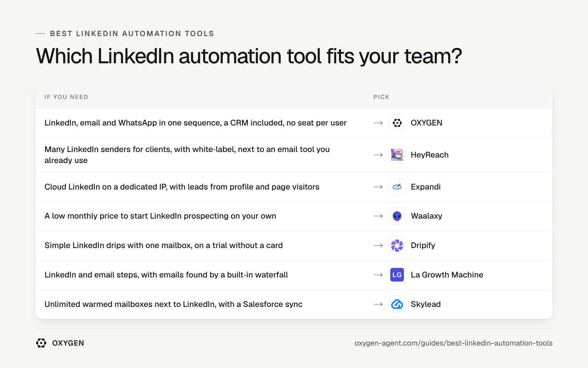Click the Skylead cloud logo icon
This screenshot has width=588, height=368.
pyautogui.click(x=397, y=304)
